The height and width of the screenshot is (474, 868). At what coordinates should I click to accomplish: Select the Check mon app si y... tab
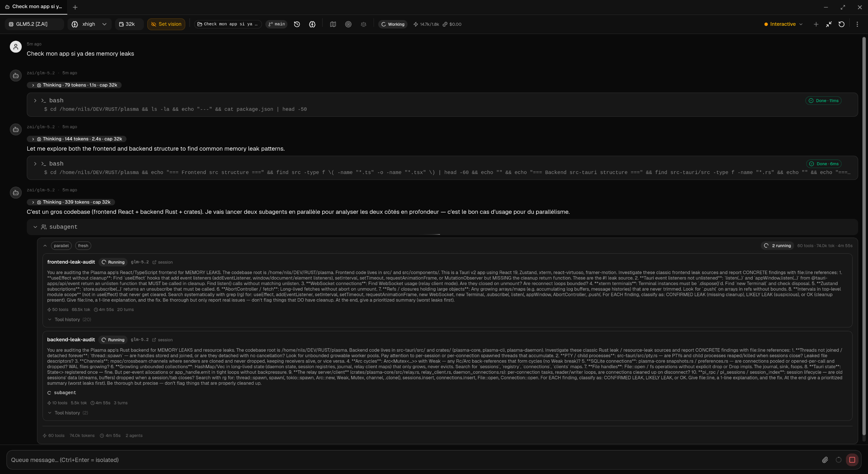click(x=34, y=7)
